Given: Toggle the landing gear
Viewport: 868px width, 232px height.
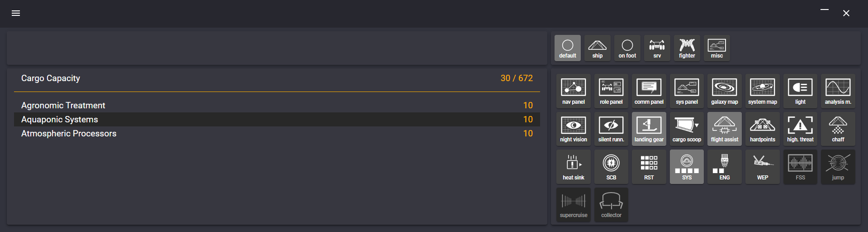Looking at the screenshot, I should (649, 129).
